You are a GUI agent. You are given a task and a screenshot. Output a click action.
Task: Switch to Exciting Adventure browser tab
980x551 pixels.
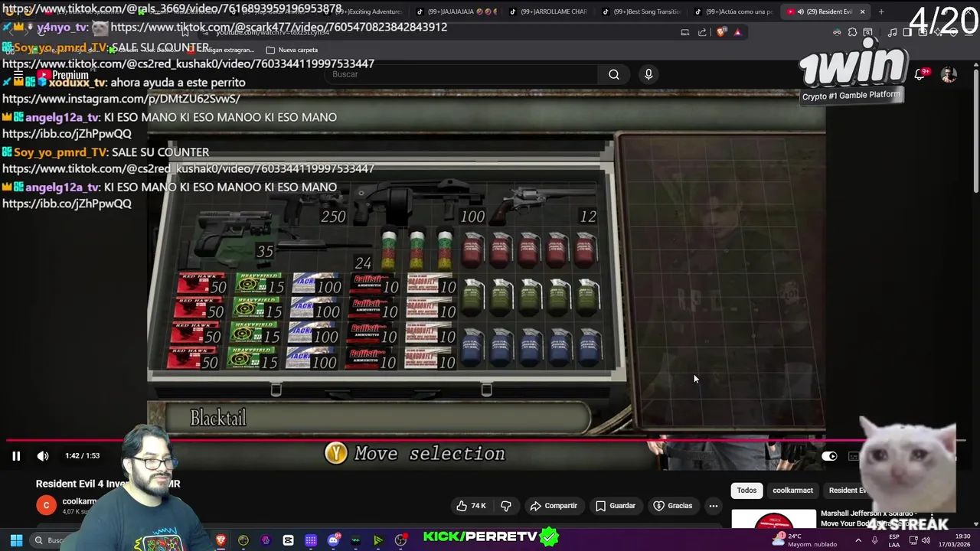(x=367, y=11)
